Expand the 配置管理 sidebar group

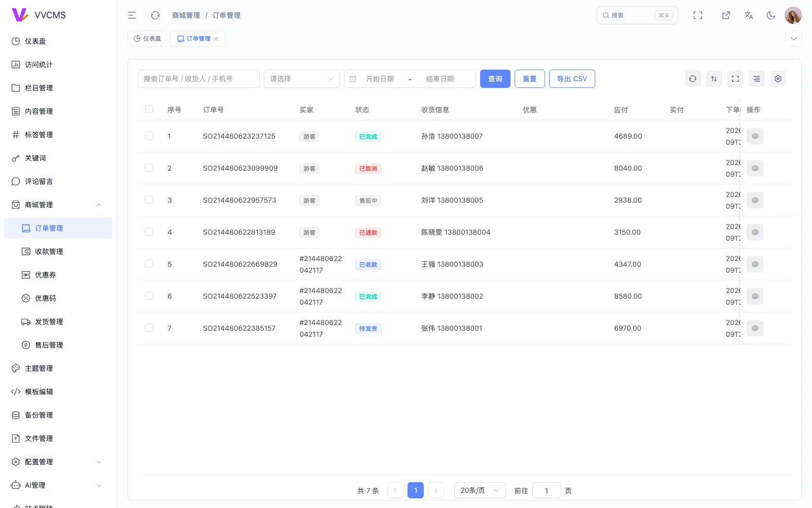tap(58, 462)
